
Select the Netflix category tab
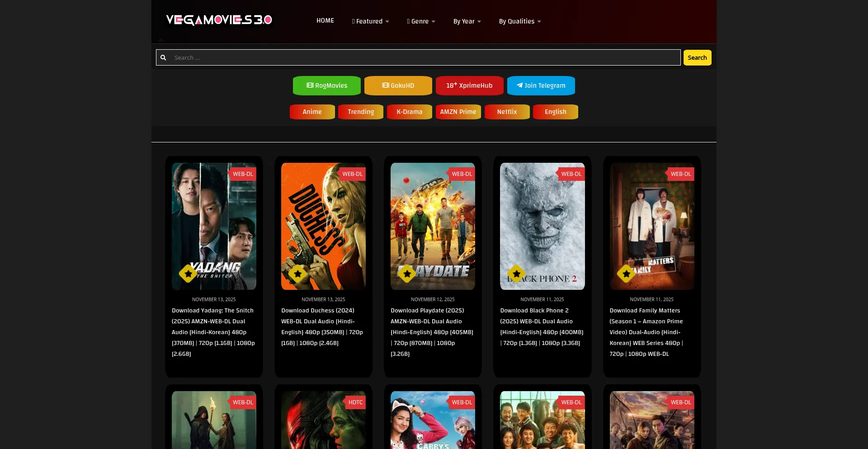click(507, 112)
